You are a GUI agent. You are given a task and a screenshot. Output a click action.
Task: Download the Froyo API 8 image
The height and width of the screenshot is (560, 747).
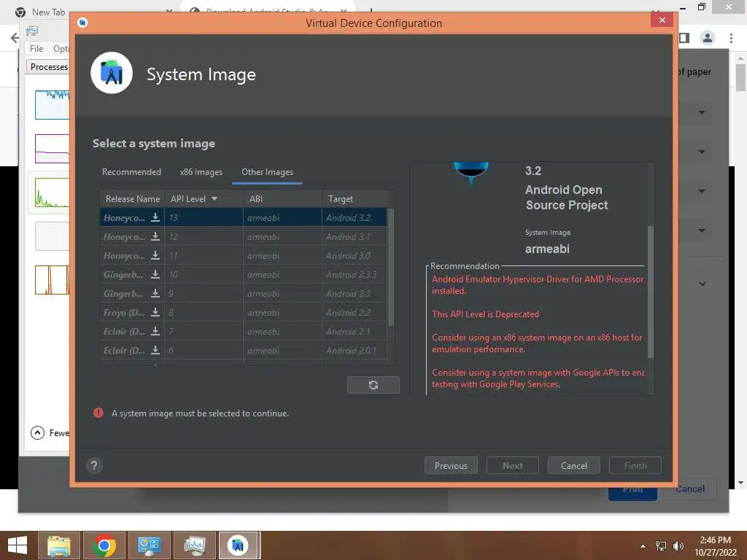pyautogui.click(x=155, y=312)
